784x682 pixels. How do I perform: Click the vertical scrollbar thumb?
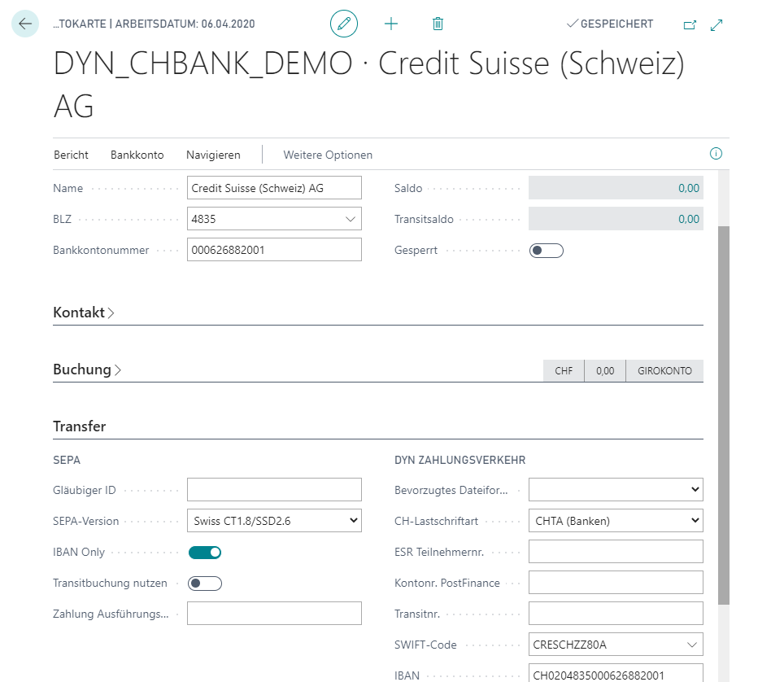(724, 415)
